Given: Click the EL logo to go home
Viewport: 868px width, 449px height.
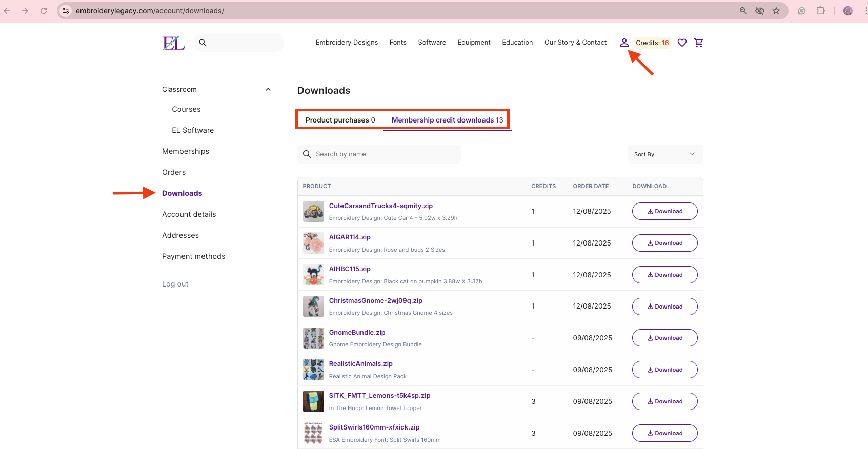Looking at the screenshot, I should pyautogui.click(x=173, y=43).
